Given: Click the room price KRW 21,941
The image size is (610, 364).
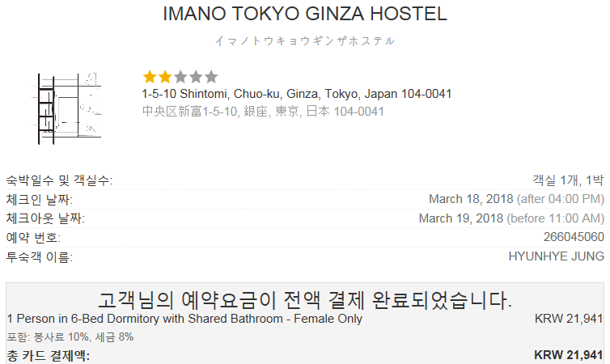Looking at the screenshot, I should tap(569, 319).
